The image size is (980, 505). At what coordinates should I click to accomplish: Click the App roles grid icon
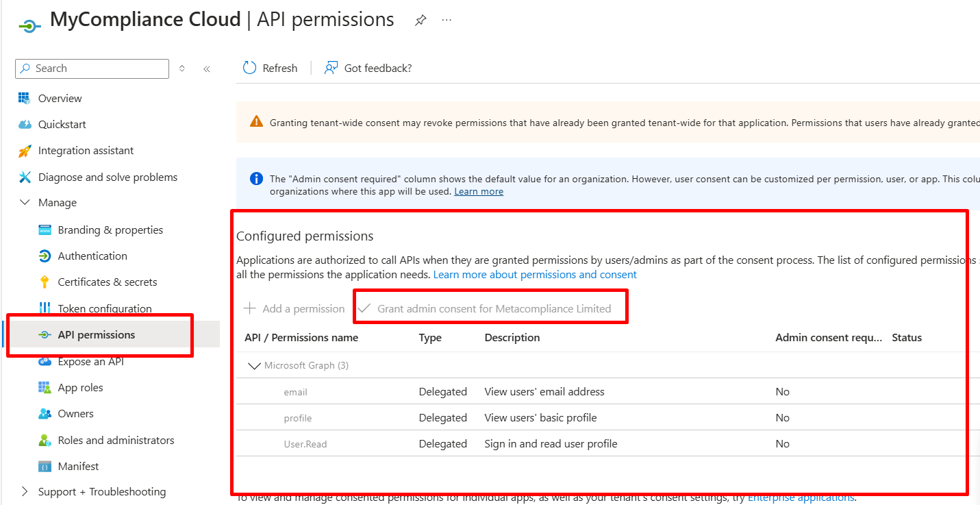click(x=45, y=387)
